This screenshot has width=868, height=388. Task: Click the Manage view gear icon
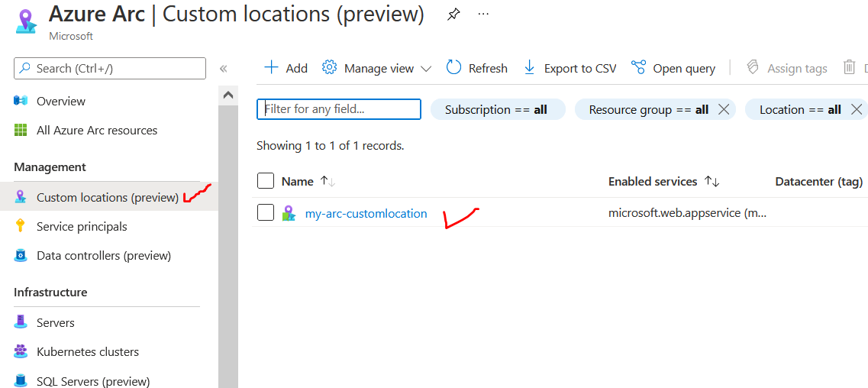pos(329,67)
